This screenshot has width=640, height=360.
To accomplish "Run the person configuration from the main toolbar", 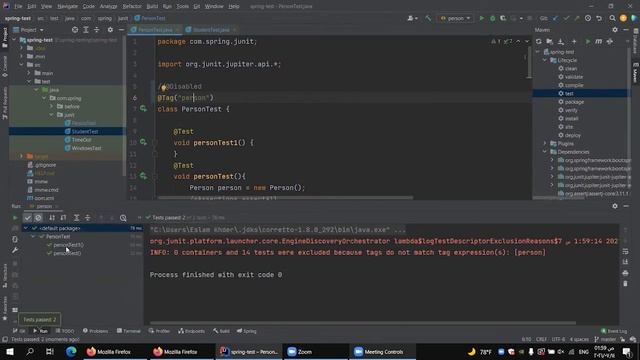I will [x=482, y=18].
